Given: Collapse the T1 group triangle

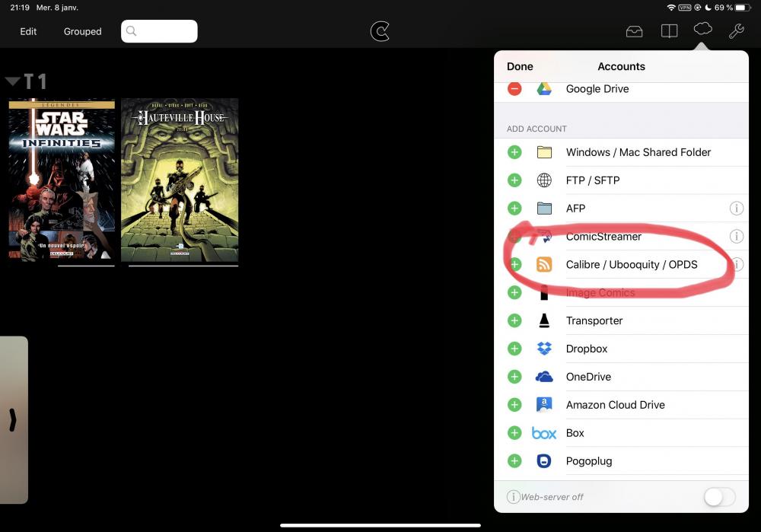Looking at the screenshot, I should [x=13, y=81].
